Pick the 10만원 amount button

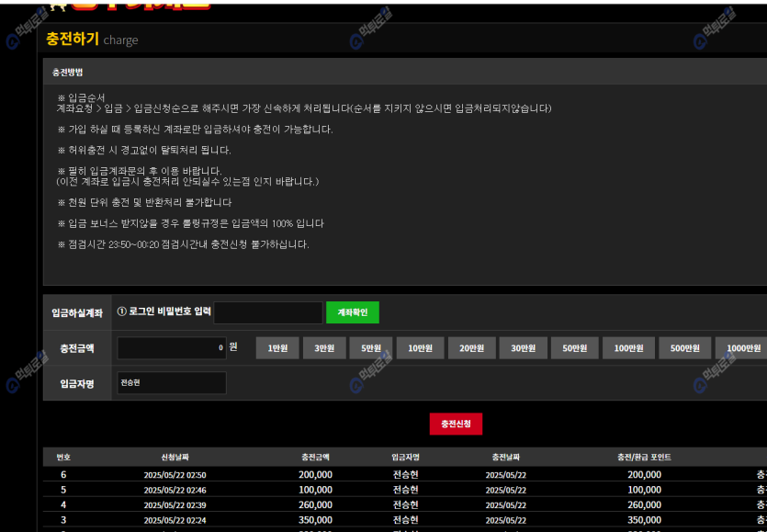click(421, 348)
